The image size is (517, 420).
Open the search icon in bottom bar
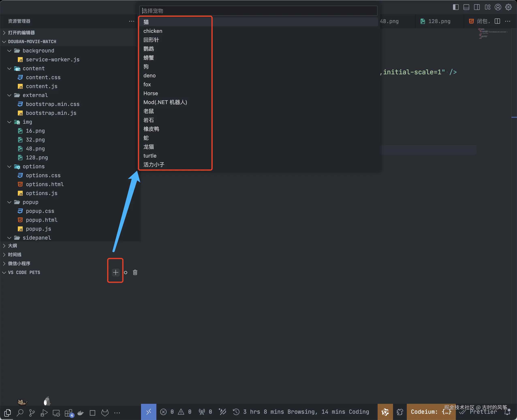pos(20,412)
